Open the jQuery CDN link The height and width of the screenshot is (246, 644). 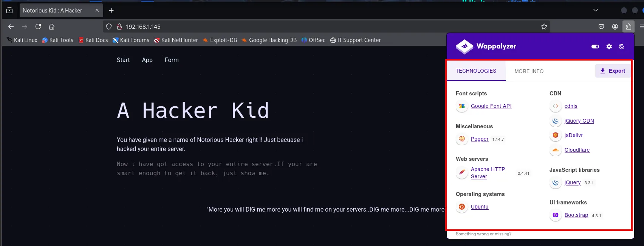pyautogui.click(x=579, y=121)
